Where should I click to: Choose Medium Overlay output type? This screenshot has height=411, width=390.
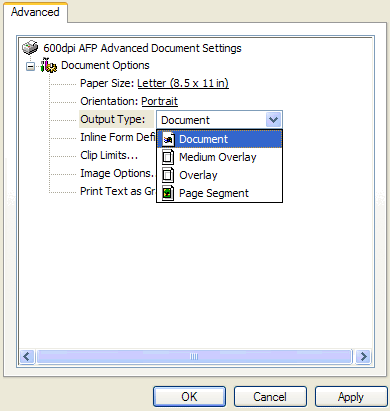click(219, 157)
